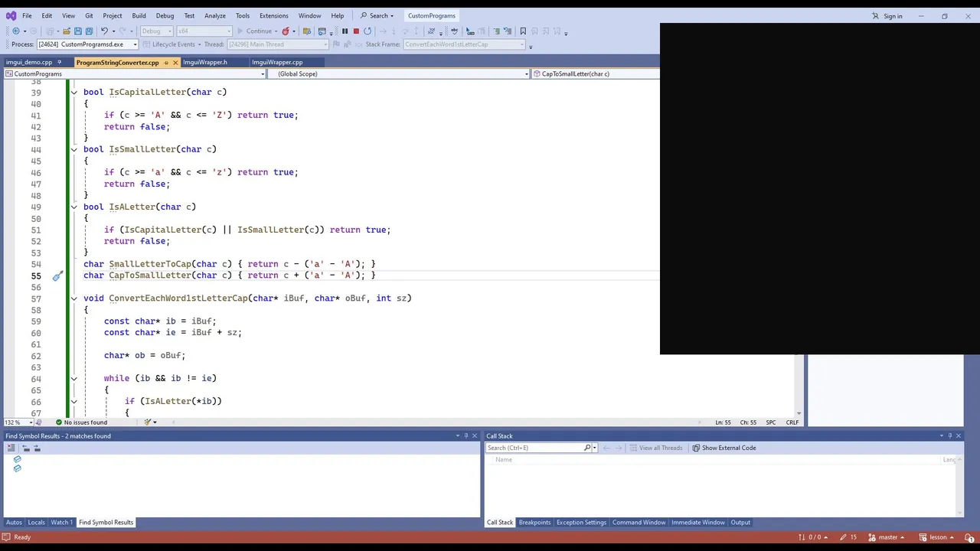This screenshot has height=551, width=980.
Task: Close the Call Stack panel
Action: point(959,435)
